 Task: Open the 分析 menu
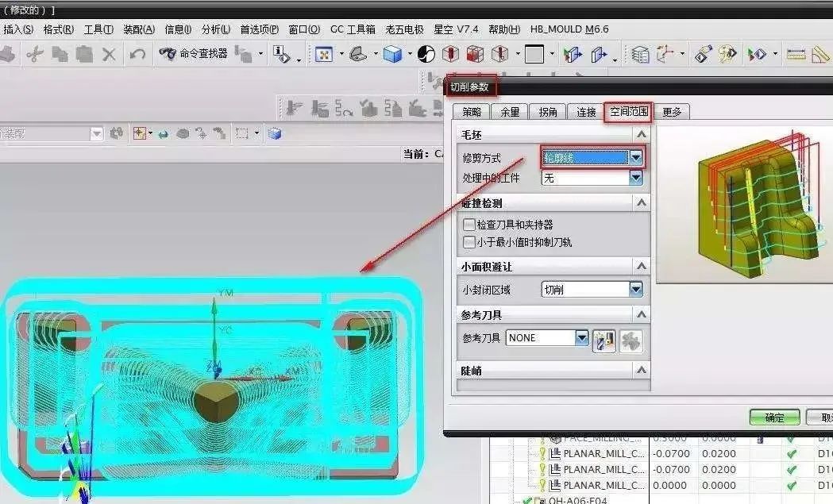click(216, 29)
